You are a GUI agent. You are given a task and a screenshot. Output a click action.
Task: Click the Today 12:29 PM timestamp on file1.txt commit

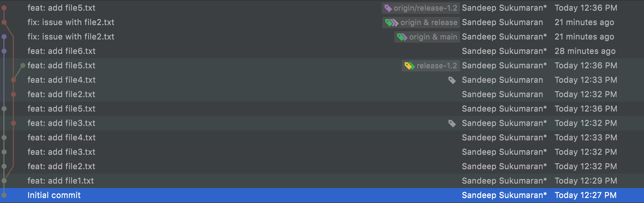click(586, 181)
